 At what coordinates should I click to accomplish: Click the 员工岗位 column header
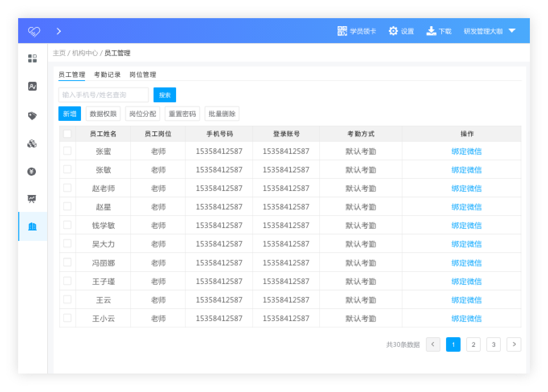click(x=158, y=134)
